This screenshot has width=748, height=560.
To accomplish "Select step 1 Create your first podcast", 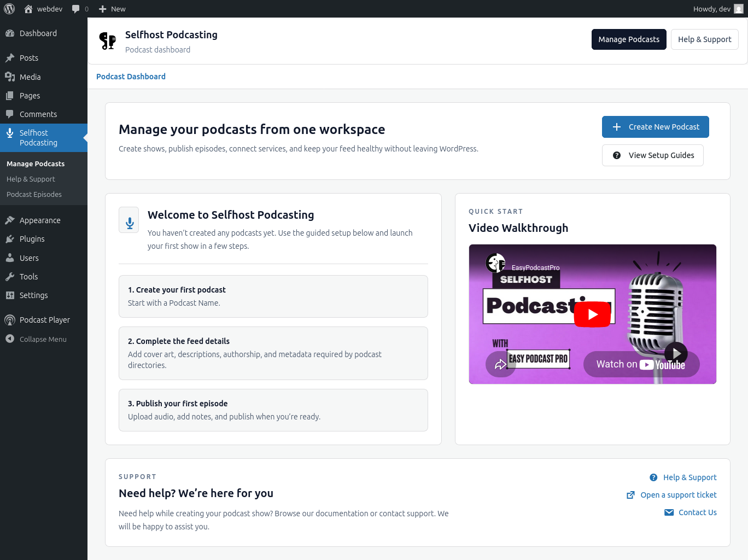I will point(273,296).
